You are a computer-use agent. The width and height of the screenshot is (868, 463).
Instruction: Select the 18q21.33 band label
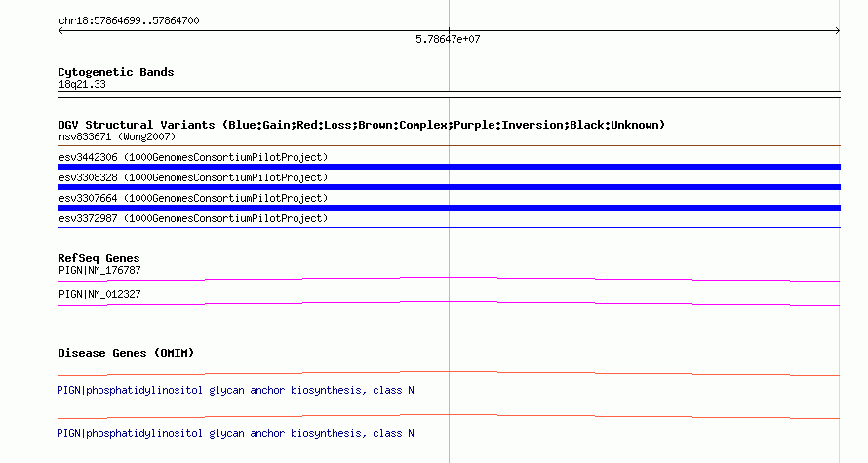(x=82, y=85)
